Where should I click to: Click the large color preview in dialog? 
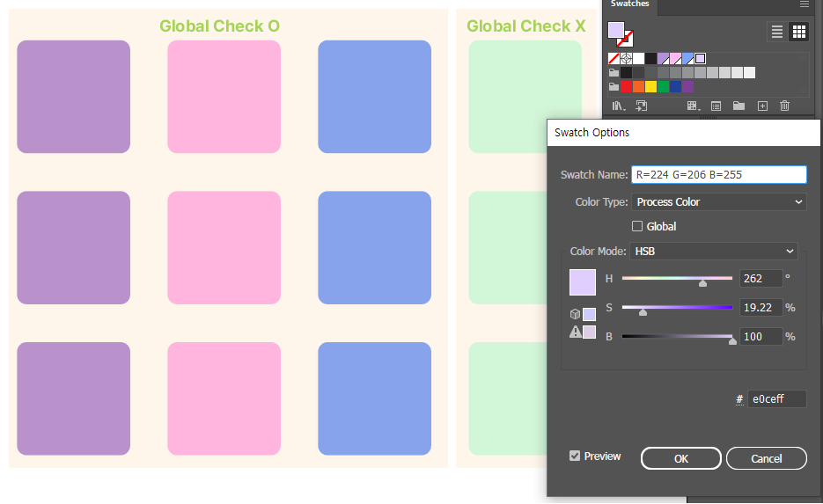click(x=583, y=282)
